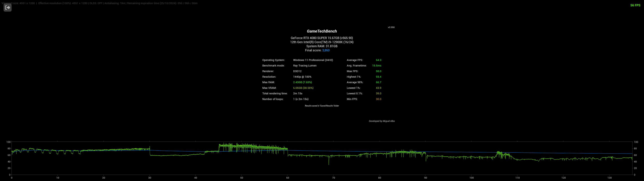Select the 66.7 average 98% value

point(379,82)
